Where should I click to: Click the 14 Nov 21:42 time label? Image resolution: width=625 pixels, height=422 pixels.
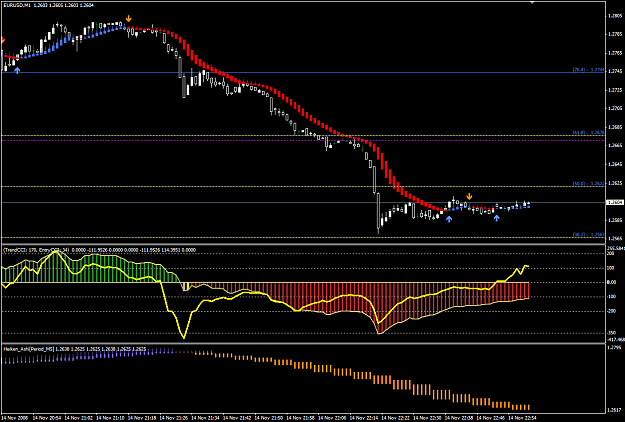point(238,418)
